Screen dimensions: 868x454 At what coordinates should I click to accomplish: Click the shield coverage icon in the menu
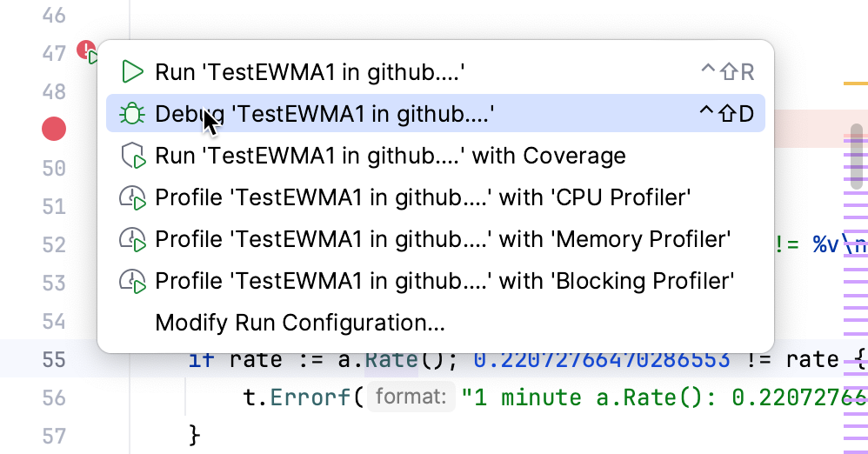[x=132, y=156]
